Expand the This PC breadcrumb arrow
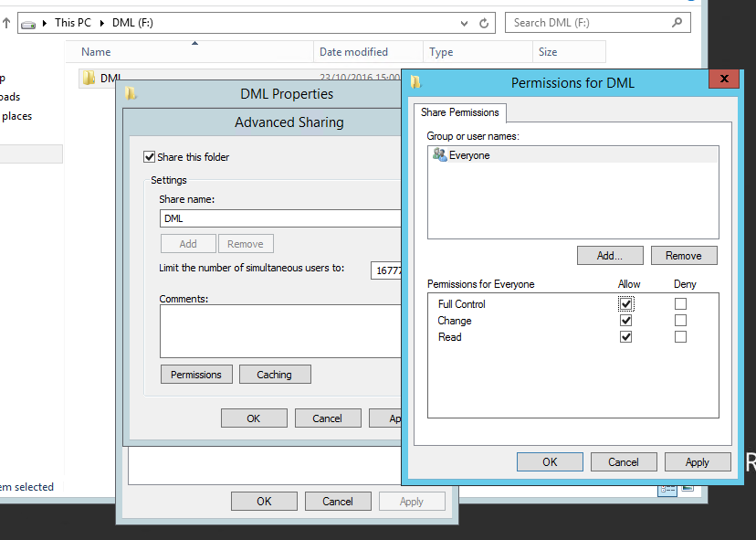The height and width of the screenshot is (540, 756). click(x=104, y=23)
